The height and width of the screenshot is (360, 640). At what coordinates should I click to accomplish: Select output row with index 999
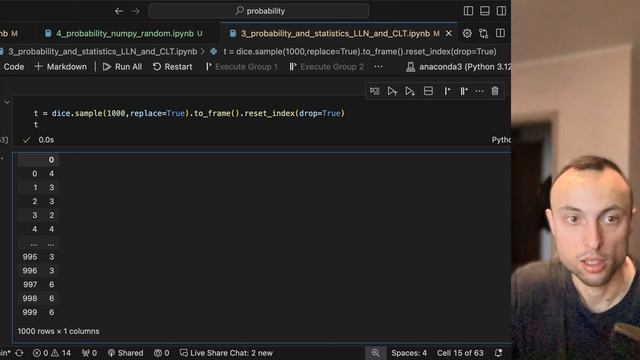click(38, 312)
